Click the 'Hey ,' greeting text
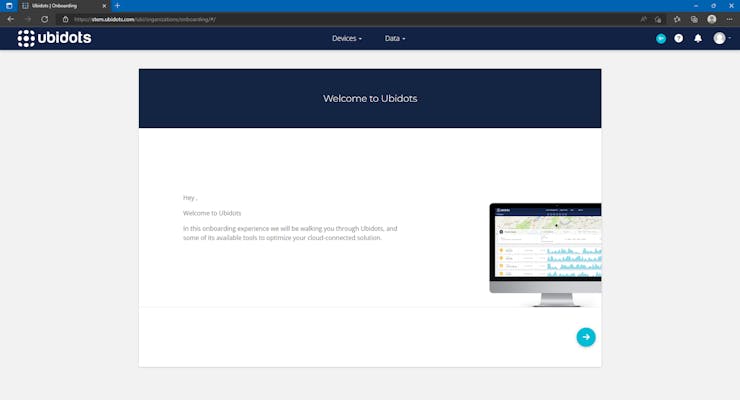Image resolution: width=740 pixels, height=400 pixels. [190, 198]
